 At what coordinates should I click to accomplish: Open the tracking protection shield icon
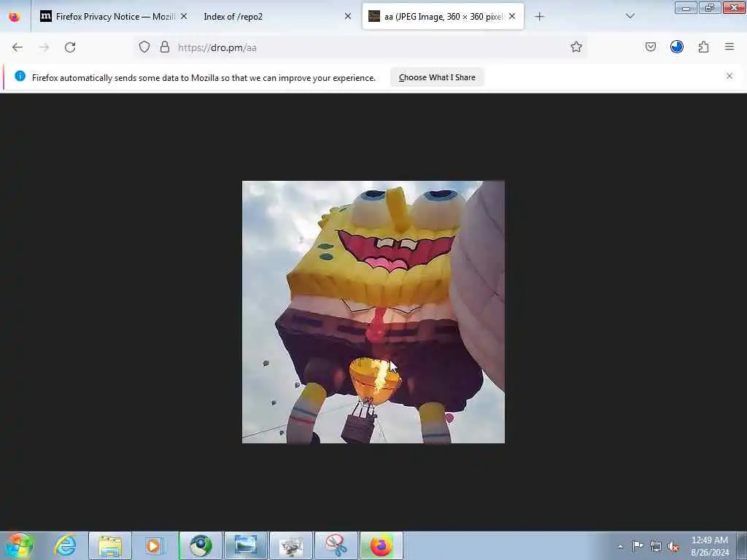pos(144,47)
